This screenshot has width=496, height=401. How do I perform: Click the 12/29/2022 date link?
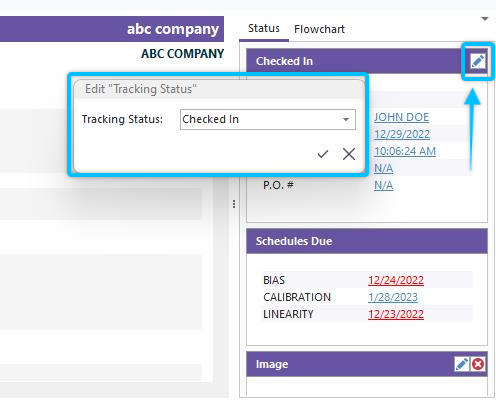(402, 134)
